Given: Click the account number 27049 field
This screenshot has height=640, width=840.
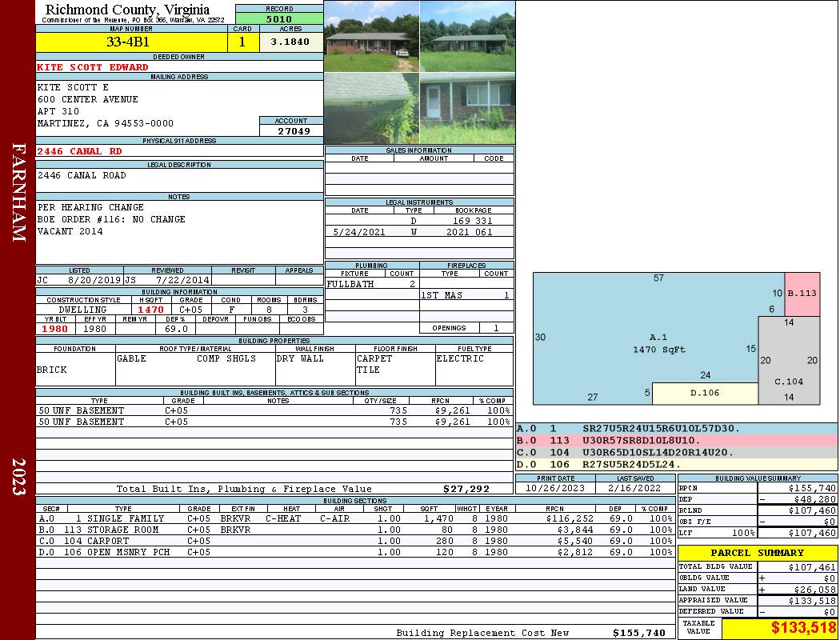Looking at the screenshot, I should pyautogui.click(x=291, y=130).
